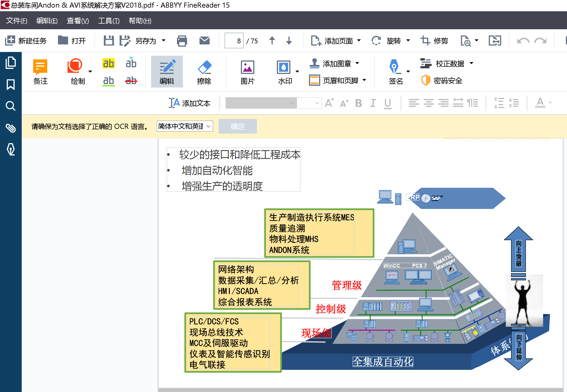Image resolution: width=567 pixels, height=392 pixels.
Task: Toggle the Edit (编辑) mode button
Action: [x=167, y=71]
